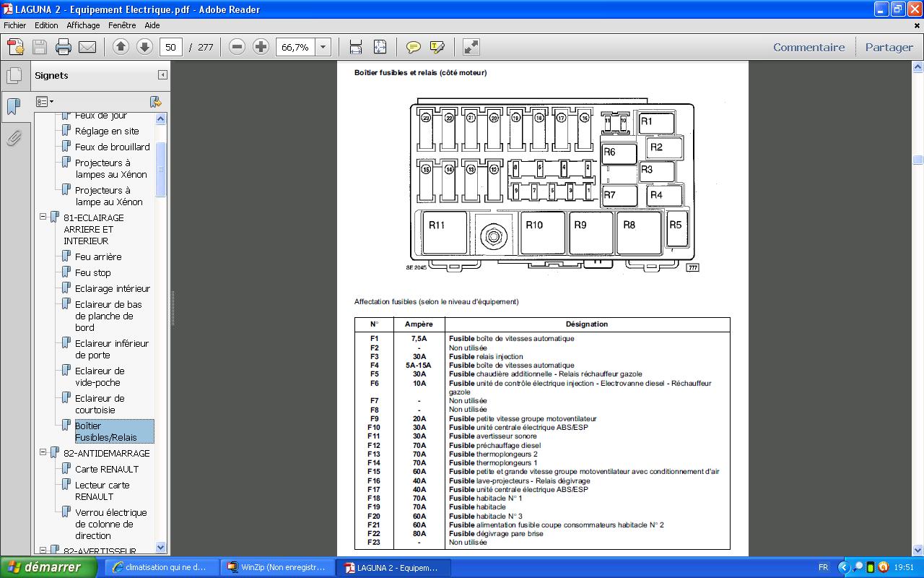Select Verrou électrique de colonne bookmark
924x578 pixels.
pyautogui.click(x=111, y=524)
